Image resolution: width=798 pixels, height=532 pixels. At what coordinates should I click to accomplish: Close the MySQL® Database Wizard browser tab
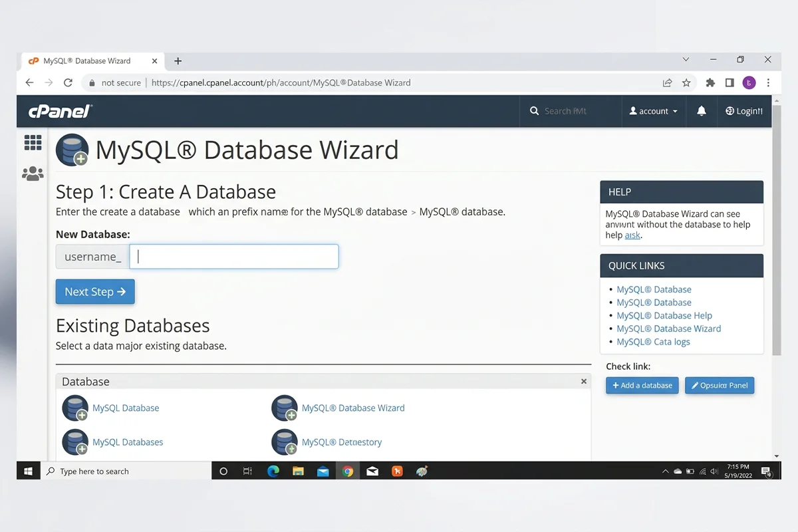tap(155, 61)
